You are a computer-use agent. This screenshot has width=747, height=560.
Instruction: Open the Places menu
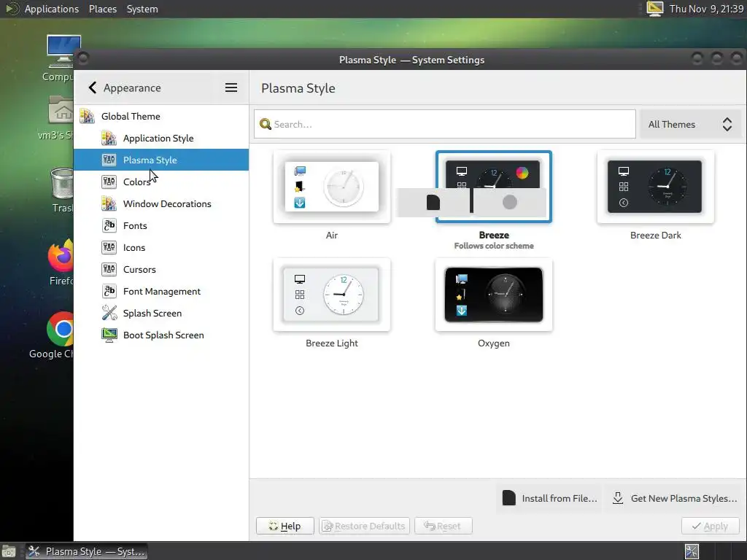(x=103, y=9)
